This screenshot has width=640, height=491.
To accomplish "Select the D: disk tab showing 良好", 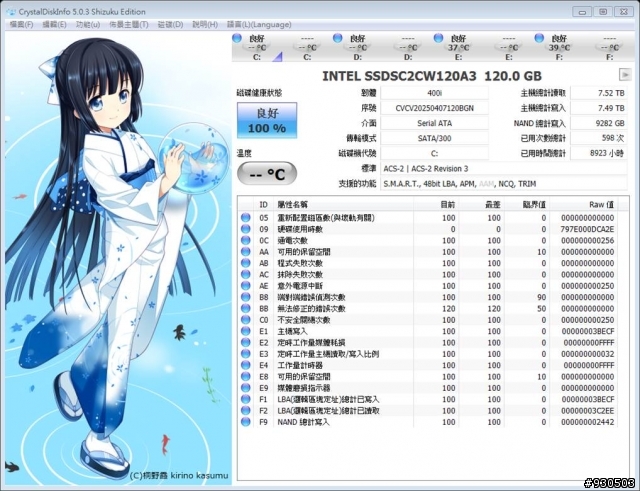I will (x=358, y=47).
